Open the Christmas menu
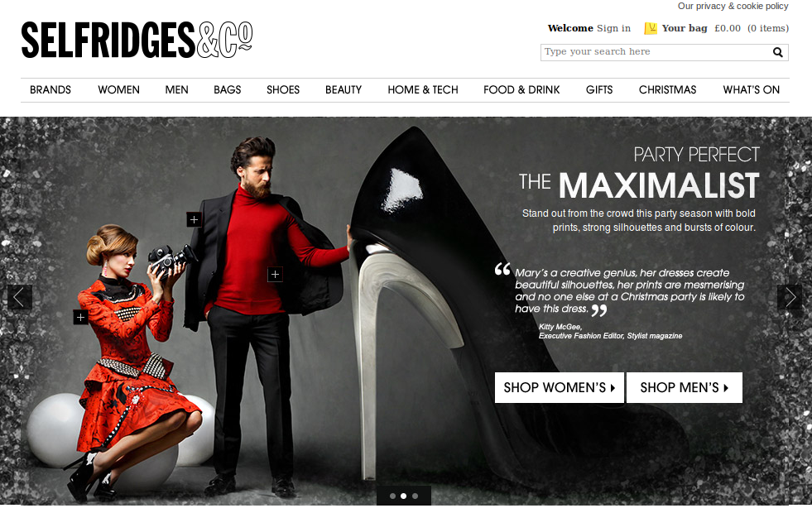Viewport: 812px width, 513px height. pos(667,90)
